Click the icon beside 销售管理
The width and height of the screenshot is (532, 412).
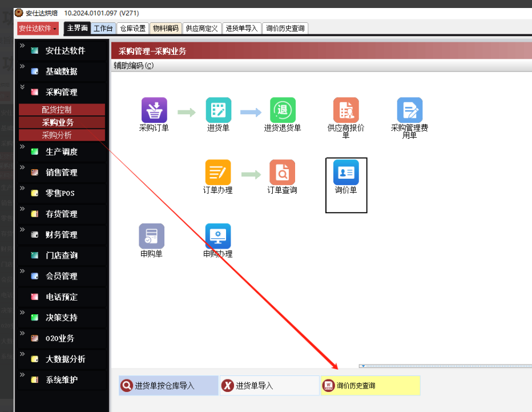[35, 172]
